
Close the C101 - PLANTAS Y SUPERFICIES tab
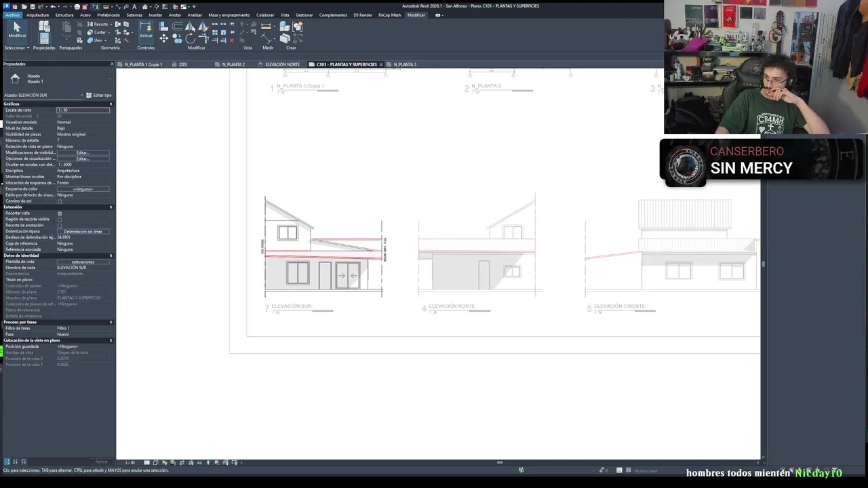point(381,64)
